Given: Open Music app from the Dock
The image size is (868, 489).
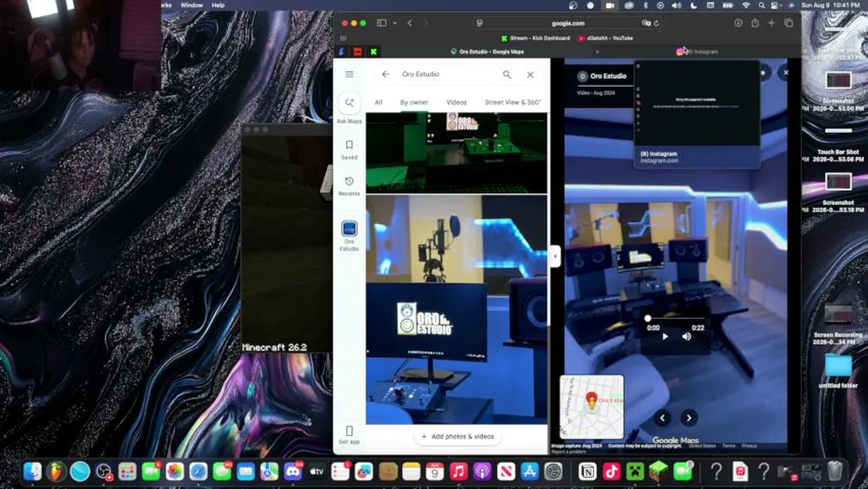Looking at the screenshot, I should [x=459, y=471].
